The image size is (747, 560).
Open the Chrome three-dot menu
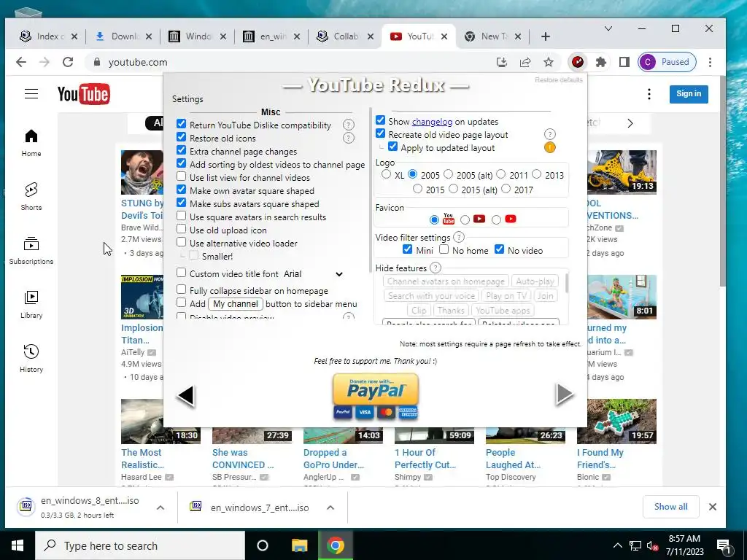click(711, 62)
